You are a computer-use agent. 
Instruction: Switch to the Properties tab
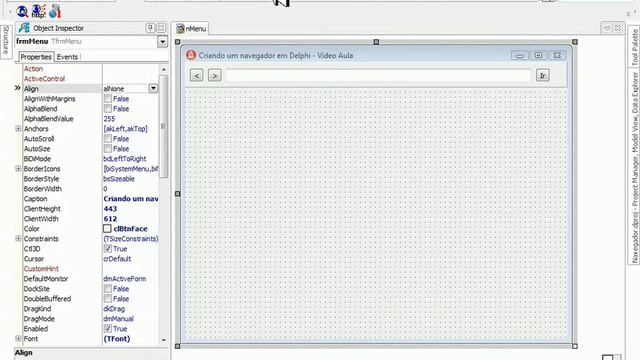pyautogui.click(x=36, y=57)
